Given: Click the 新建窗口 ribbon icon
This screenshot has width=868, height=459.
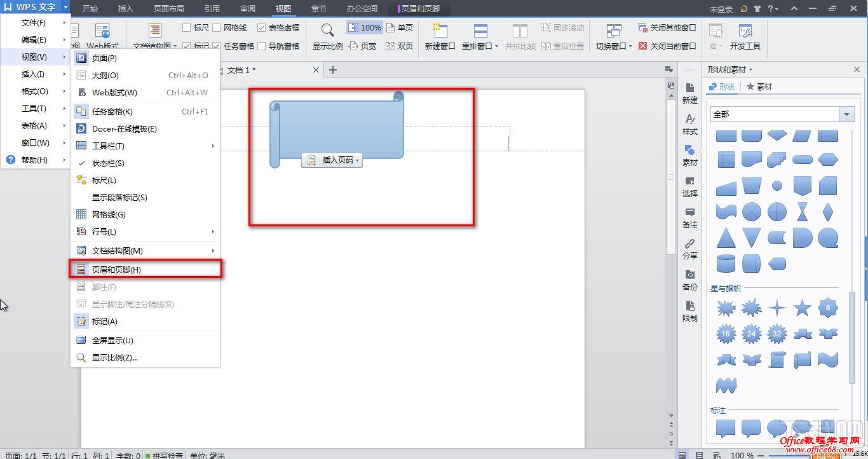Looking at the screenshot, I should (440, 31).
